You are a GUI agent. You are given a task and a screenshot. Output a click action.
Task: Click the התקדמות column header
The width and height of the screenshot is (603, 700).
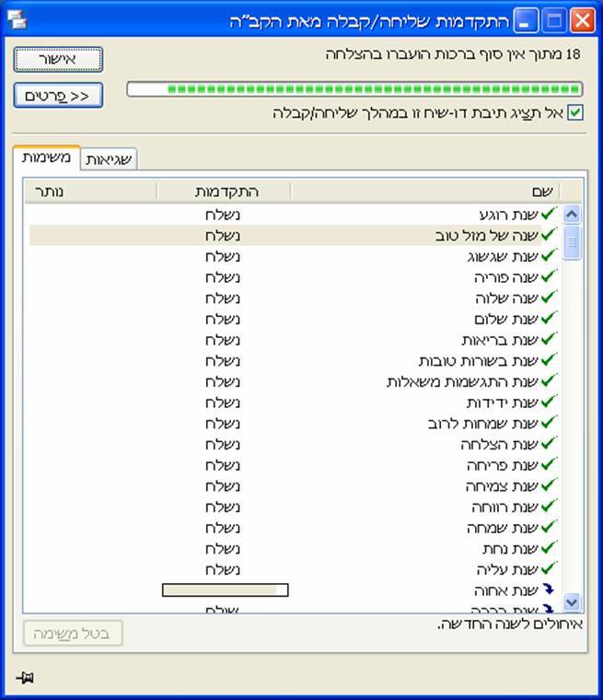click(x=224, y=192)
